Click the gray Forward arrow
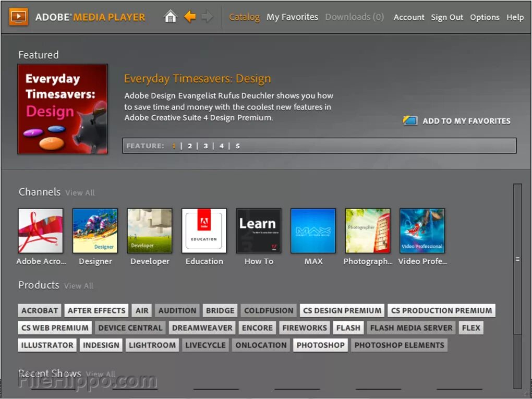The image size is (532, 399). pyautogui.click(x=207, y=16)
